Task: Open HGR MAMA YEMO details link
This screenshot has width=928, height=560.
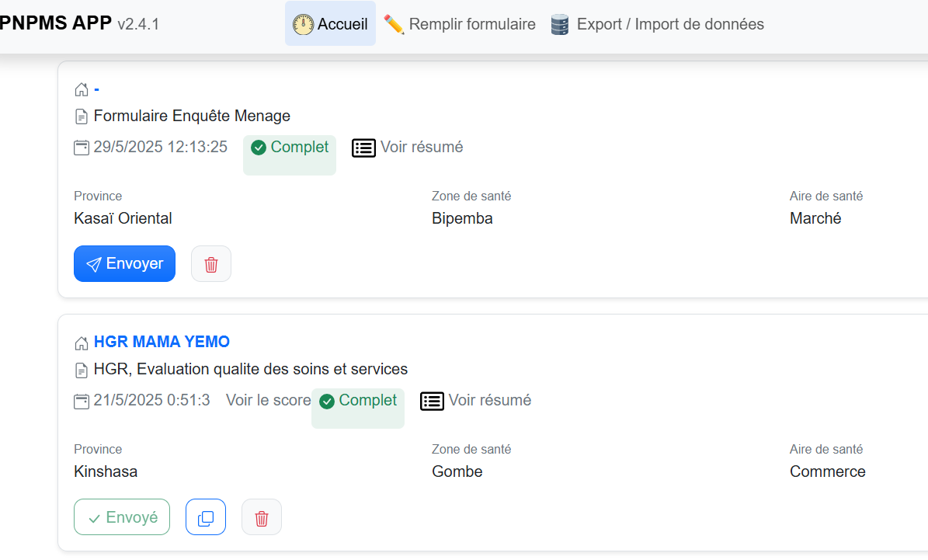Action: tap(162, 342)
